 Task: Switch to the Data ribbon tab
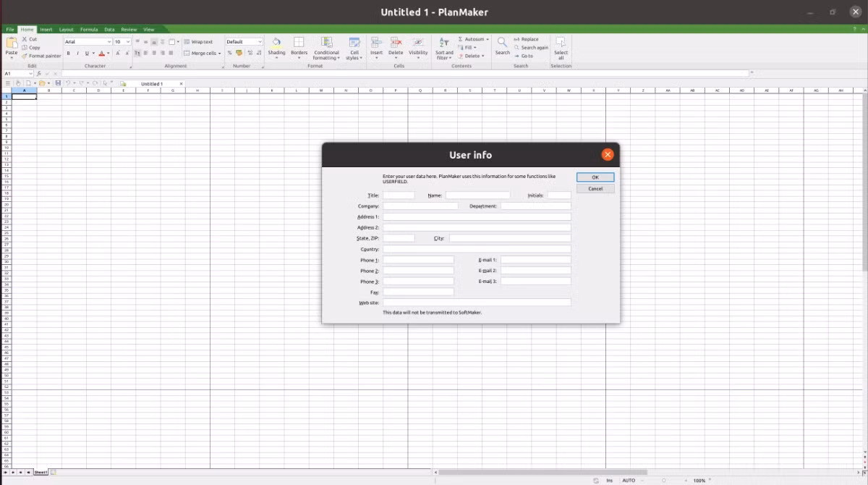tap(109, 30)
